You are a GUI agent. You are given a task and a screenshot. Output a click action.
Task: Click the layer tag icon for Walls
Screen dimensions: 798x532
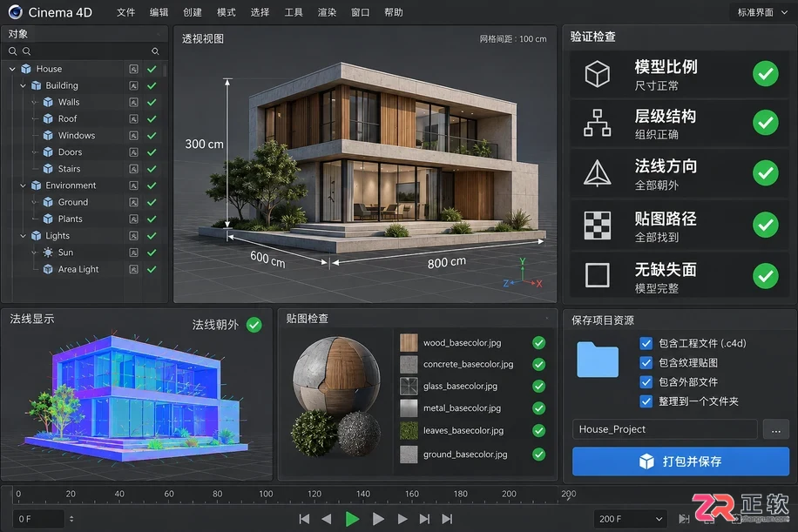133,102
